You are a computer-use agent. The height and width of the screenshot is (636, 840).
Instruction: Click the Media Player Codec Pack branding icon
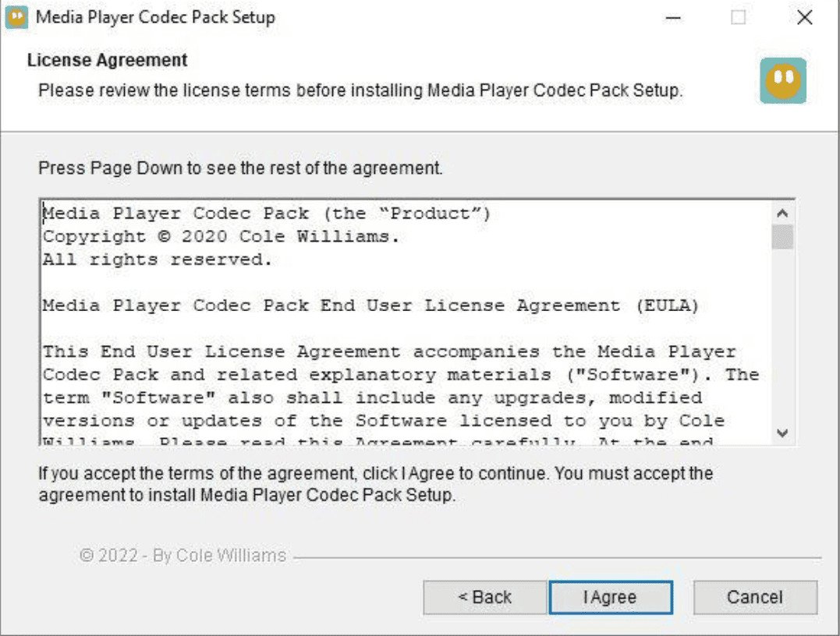(782, 80)
